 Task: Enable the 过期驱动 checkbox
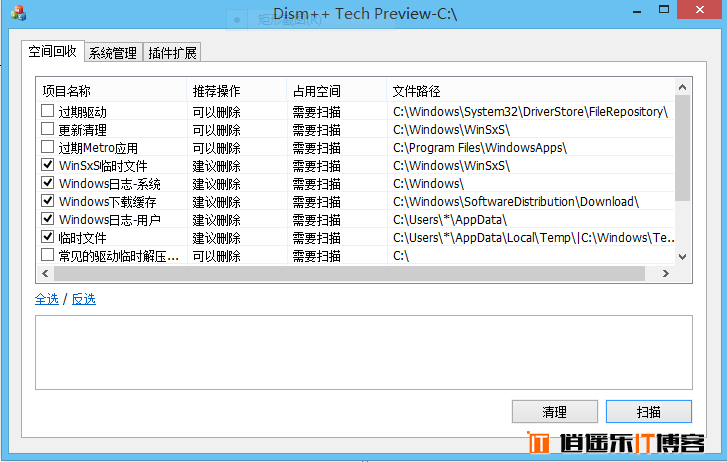[x=47, y=111]
